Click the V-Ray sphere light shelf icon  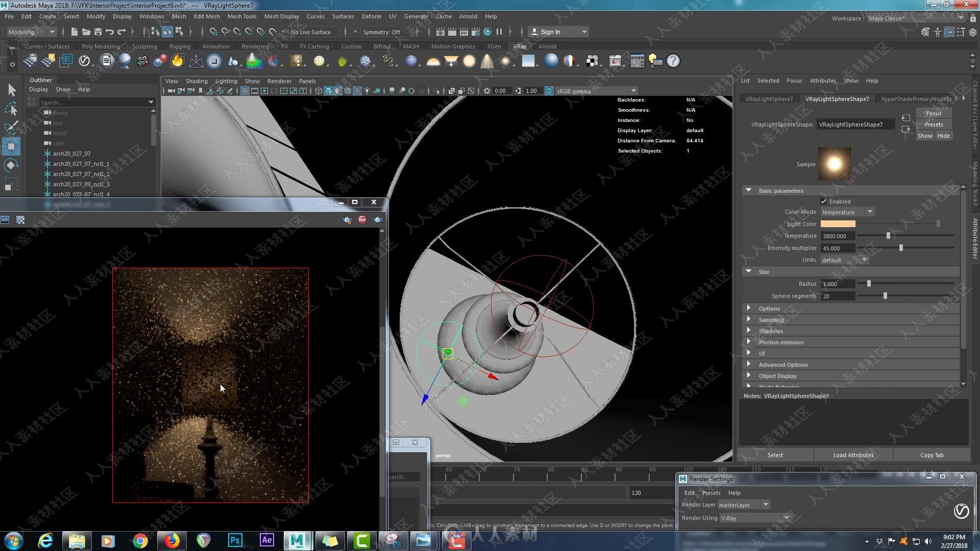(469, 61)
